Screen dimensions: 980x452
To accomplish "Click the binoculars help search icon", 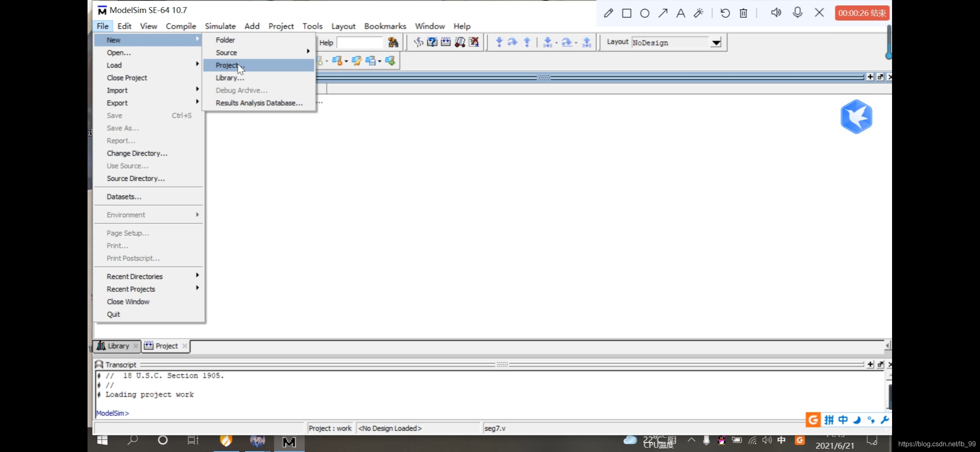I will click(x=393, y=42).
